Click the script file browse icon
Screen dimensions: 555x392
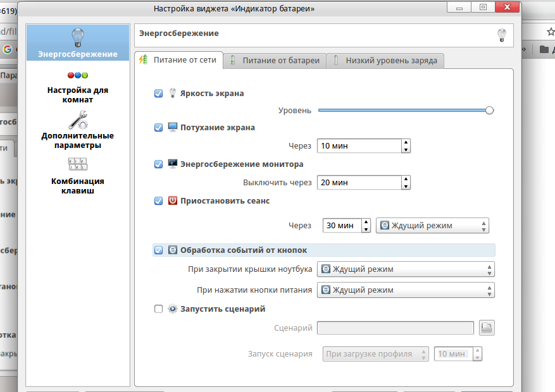[x=487, y=328]
